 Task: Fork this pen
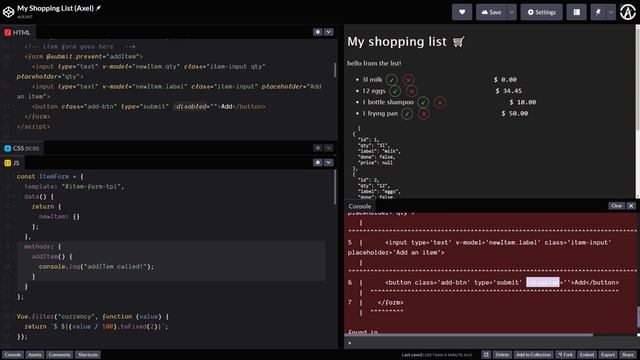[x=565, y=355]
